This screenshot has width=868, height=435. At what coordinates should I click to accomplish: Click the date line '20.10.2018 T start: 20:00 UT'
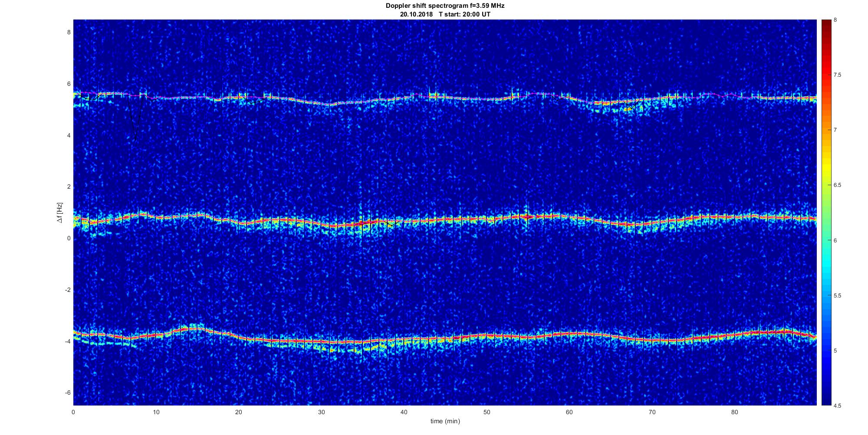pos(445,14)
